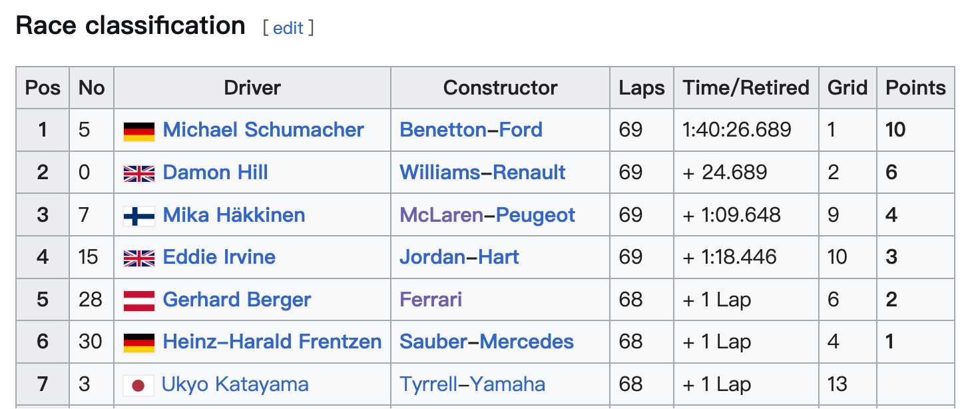The height and width of the screenshot is (409, 980).
Task: Open the Yamaha link in Tyrrell row
Action: tap(508, 384)
